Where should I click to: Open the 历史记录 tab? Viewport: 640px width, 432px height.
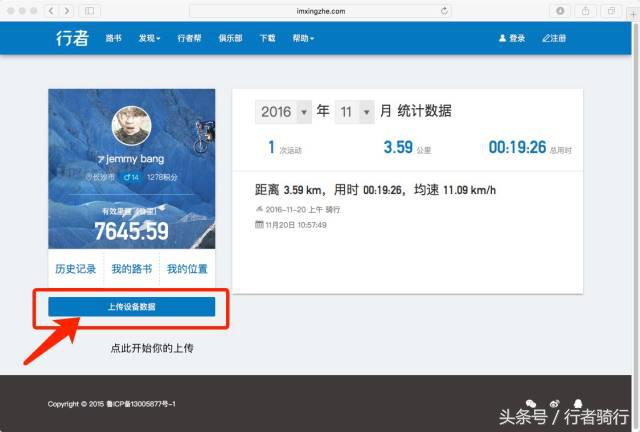76,269
